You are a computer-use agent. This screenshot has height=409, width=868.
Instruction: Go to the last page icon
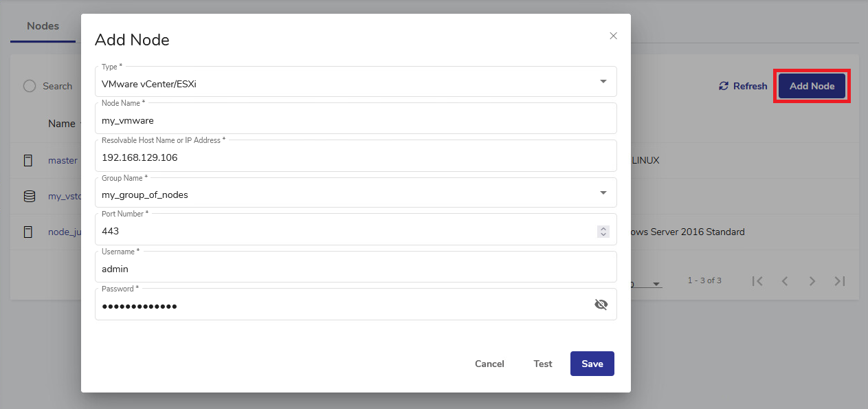(839, 280)
